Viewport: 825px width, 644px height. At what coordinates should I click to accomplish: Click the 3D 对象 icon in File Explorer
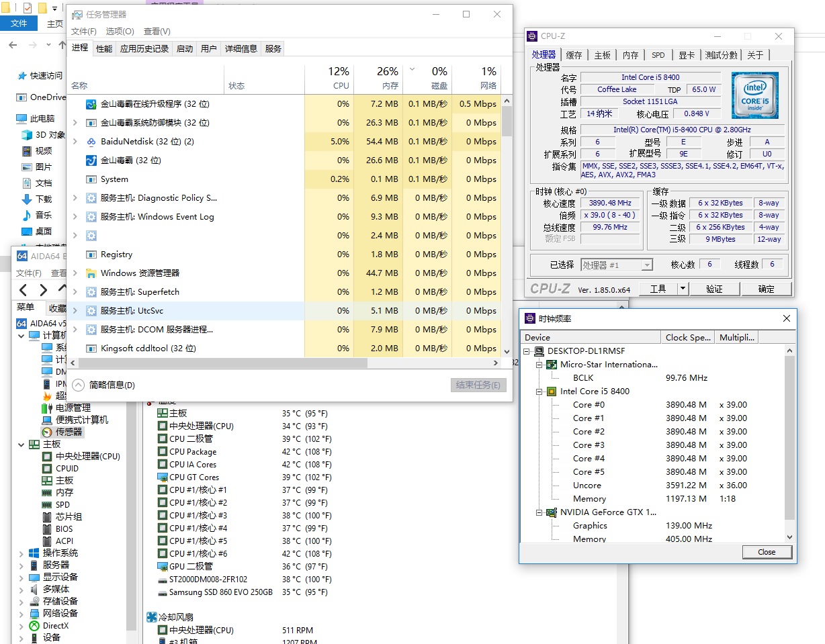[x=27, y=134]
